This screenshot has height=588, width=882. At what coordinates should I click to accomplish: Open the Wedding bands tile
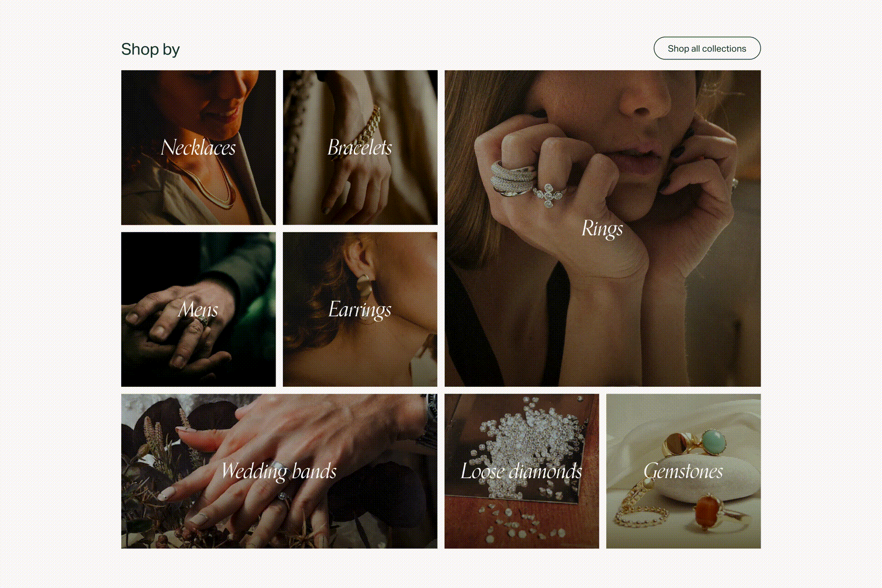279,471
